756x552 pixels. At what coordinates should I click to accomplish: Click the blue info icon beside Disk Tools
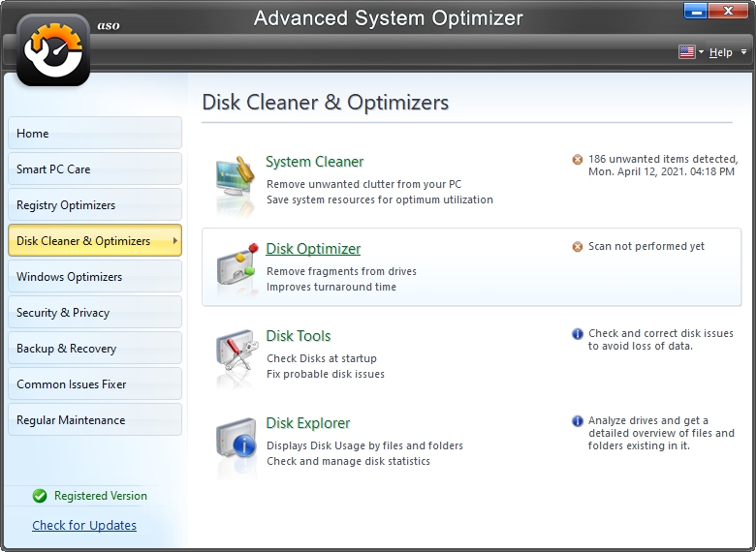click(x=578, y=334)
